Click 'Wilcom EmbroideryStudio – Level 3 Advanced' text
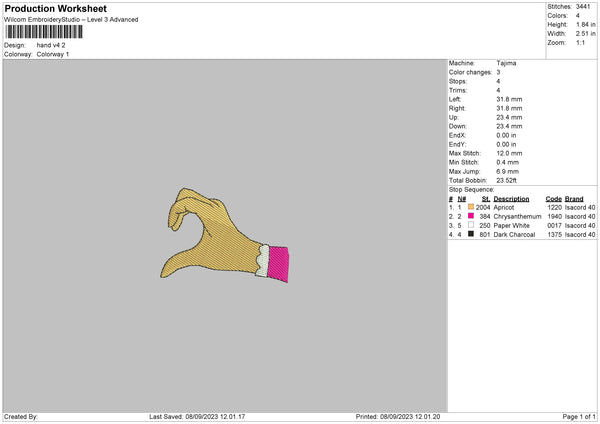Viewport: 600px width, 424px height. (x=71, y=20)
